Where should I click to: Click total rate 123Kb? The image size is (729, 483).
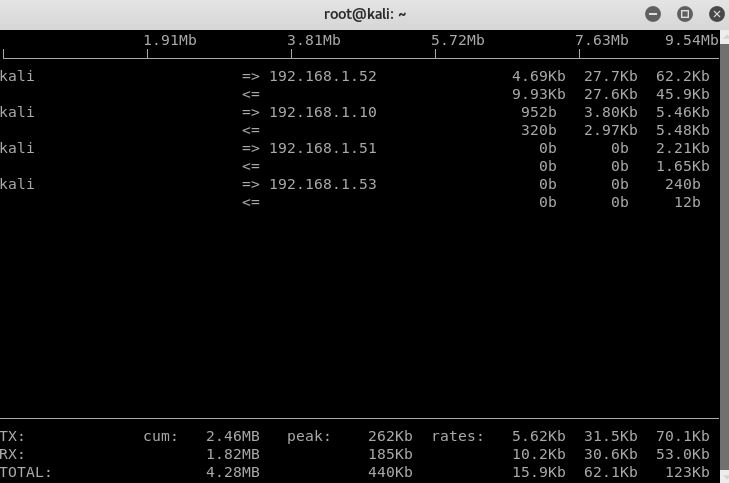(x=687, y=472)
